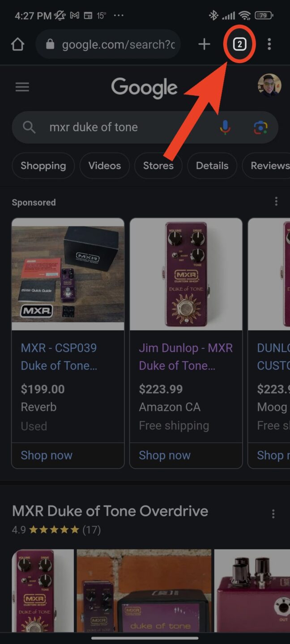Start voice search with microphone icon
Screen dimensions: 290x644
226,127
